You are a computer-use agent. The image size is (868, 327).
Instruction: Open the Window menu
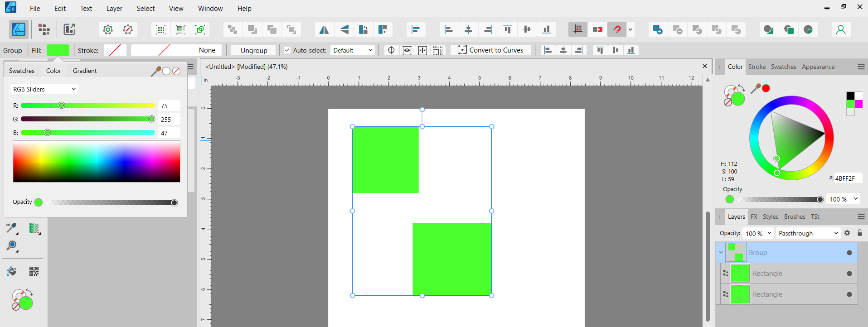pyautogui.click(x=210, y=8)
